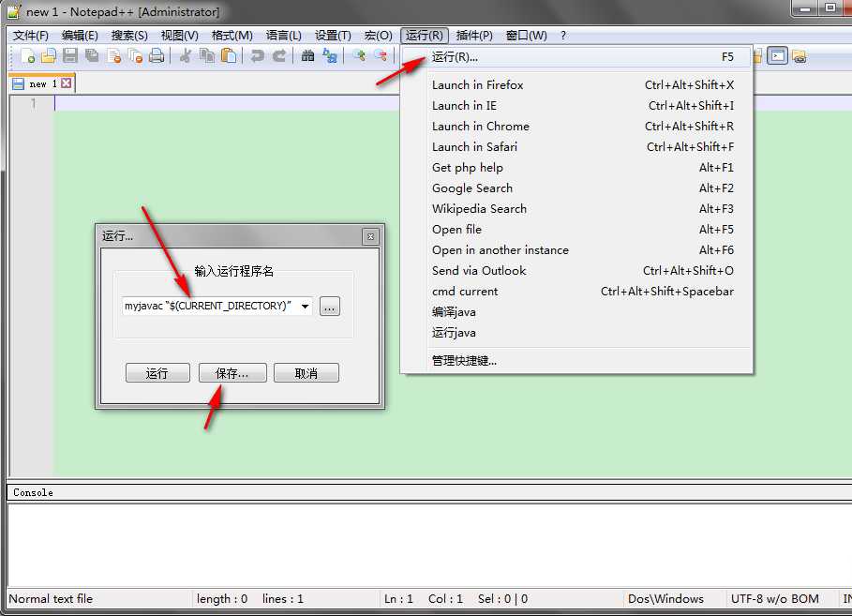Screen dimensions: 852x616
Task: Click the Save toolbar icon
Action: pos(70,56)
